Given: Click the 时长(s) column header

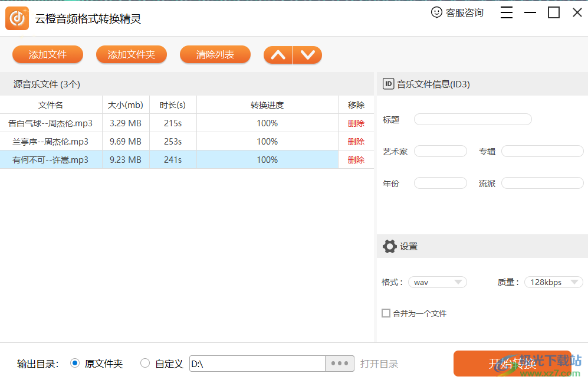Looking at the screenshot, I should (172, 105).
